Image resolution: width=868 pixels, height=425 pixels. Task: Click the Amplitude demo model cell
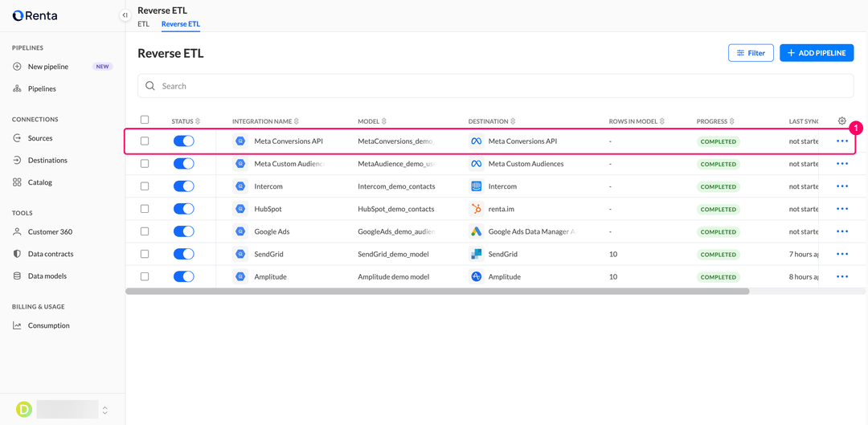click(x=394, y=276)
